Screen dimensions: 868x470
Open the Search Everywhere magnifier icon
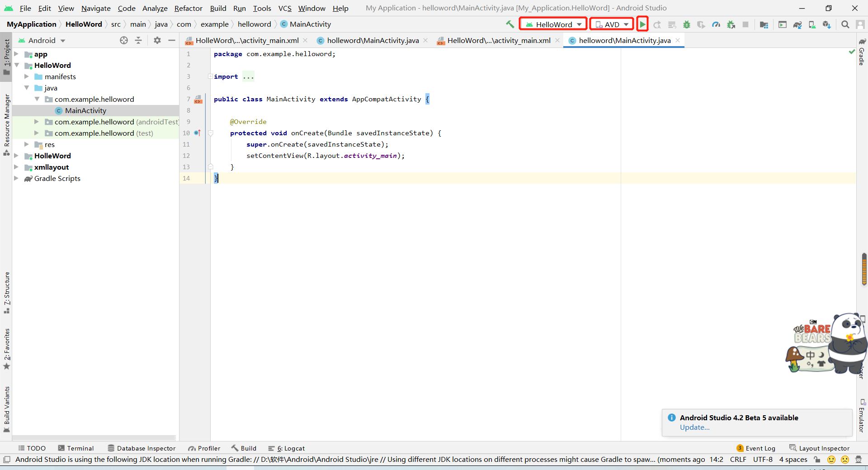tap(845, 24)
